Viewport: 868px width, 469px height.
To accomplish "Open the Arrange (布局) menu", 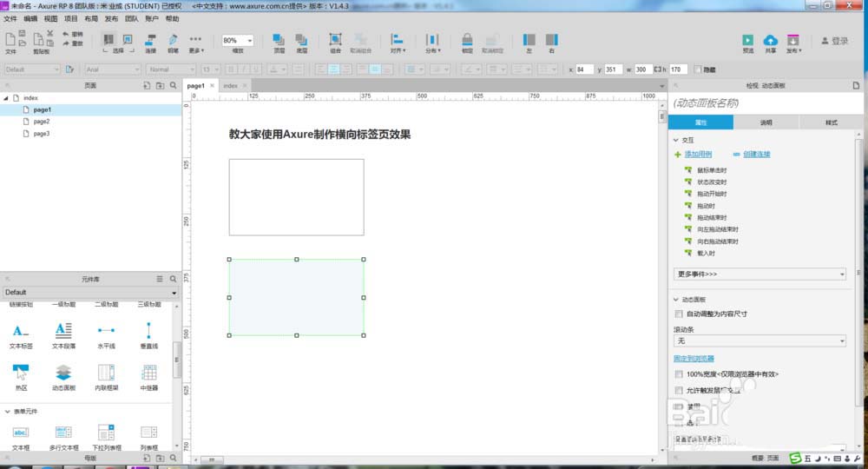I will click(91, 19).
